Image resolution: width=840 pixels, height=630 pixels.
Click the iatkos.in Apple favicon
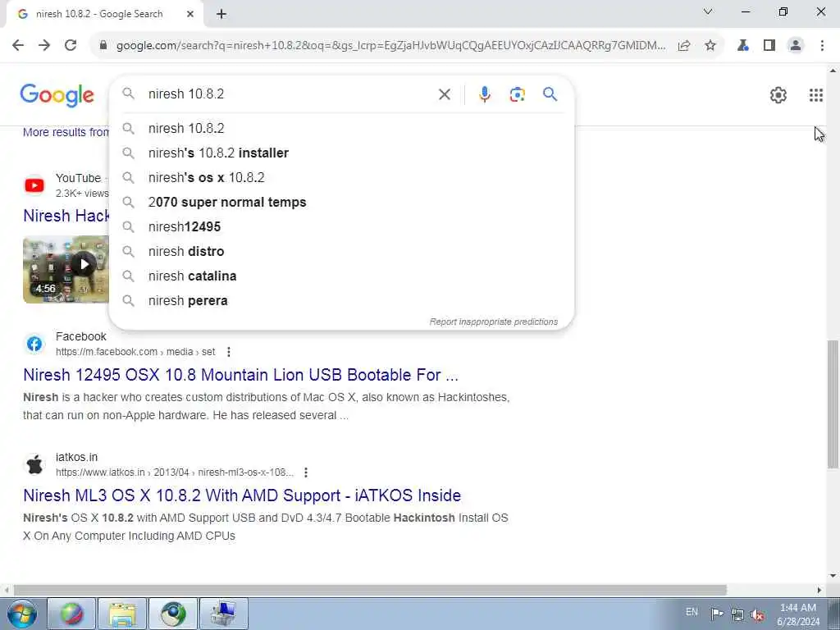point(34,464)
